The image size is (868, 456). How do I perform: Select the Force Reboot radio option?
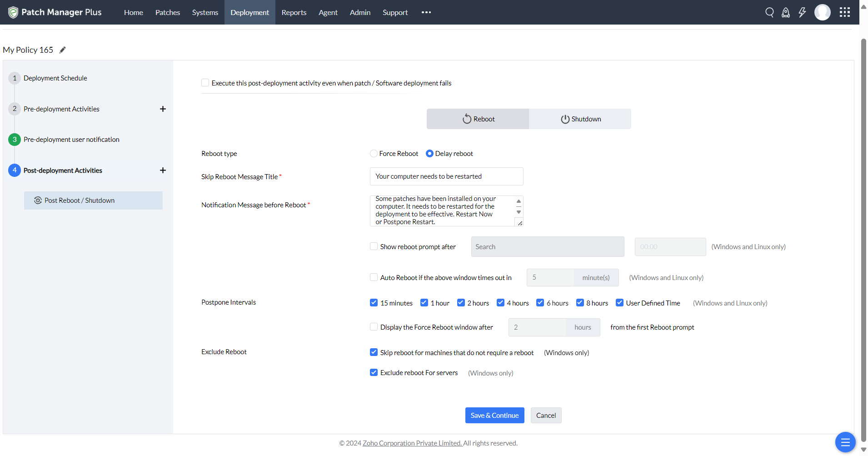(x=374, y=154)
